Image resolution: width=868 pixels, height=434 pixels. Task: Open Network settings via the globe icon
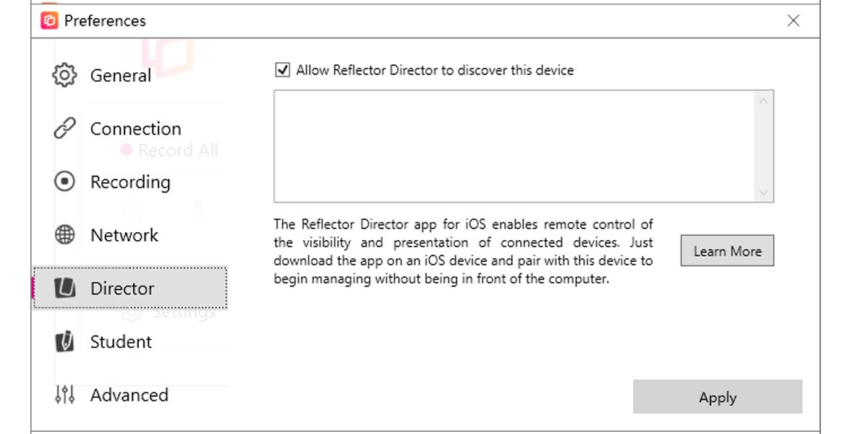point(64,235)
